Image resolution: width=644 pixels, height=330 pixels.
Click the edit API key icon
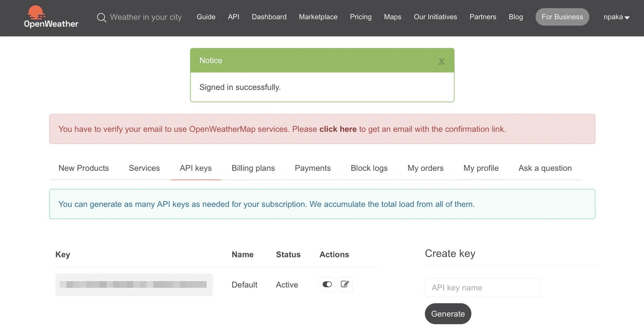point(345,284)
